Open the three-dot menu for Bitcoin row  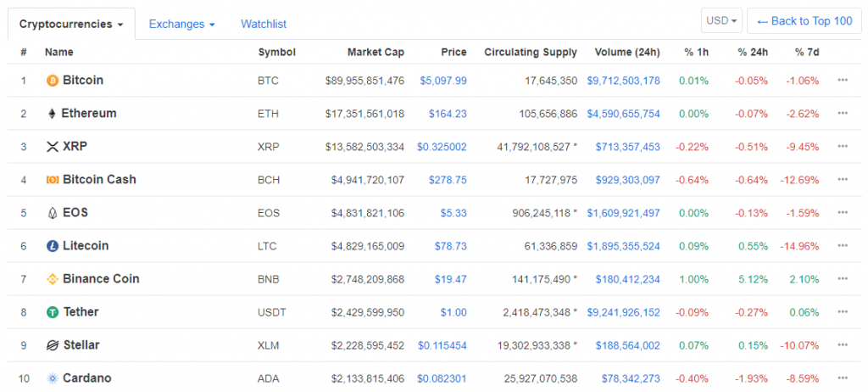pos(842,81)
